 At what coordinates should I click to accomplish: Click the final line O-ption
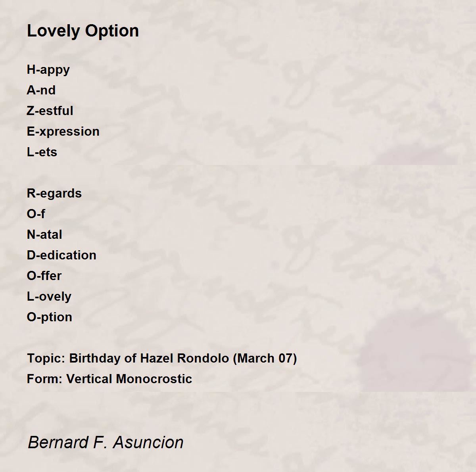coord(50,317)
